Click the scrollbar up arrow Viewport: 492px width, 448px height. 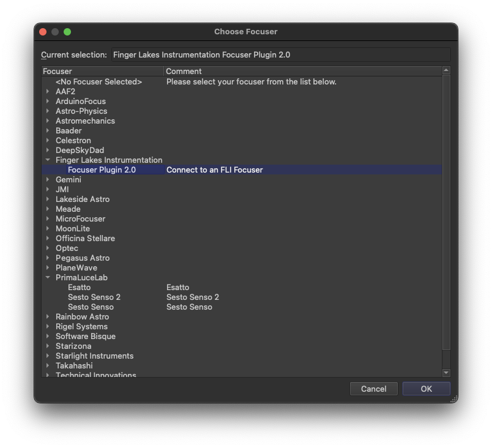coord(446,71)
